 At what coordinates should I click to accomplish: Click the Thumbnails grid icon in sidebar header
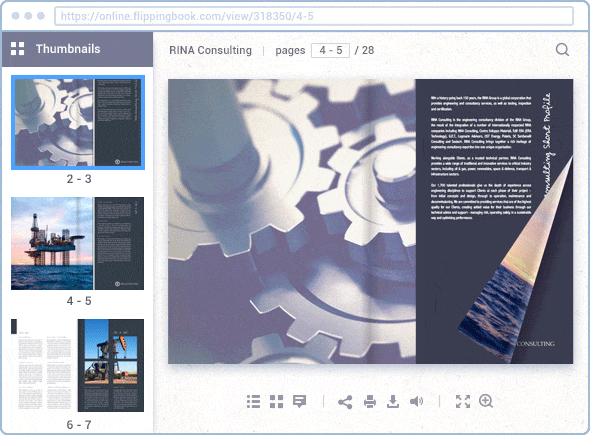click(17, 49)
